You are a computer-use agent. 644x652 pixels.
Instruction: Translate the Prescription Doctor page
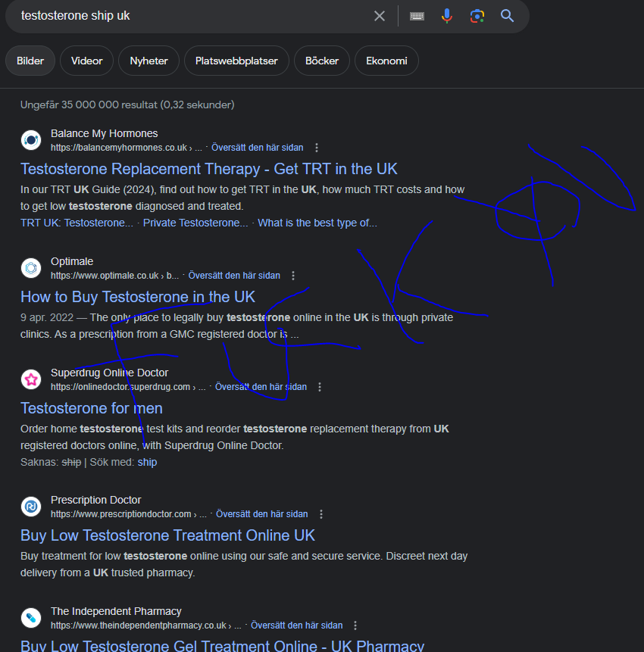[x=261, y=514]
